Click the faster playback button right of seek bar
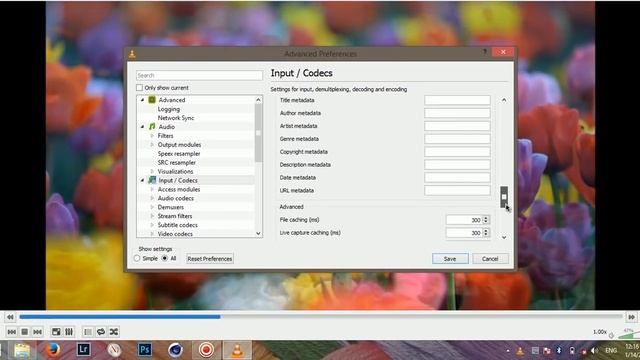 [x=631, y=317]
